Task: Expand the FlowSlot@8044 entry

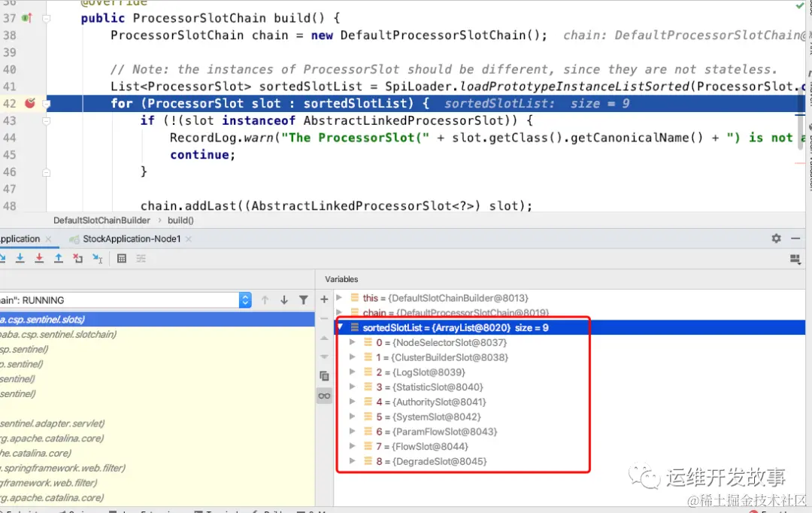Action: (x=352, y=445)
